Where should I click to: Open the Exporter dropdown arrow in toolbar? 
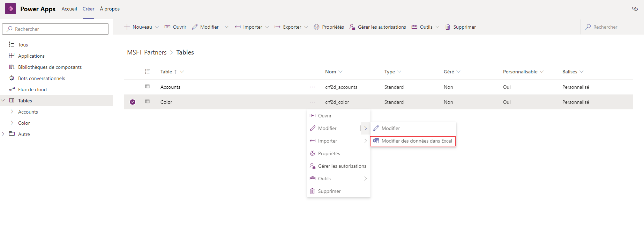[x=306, y=27]
